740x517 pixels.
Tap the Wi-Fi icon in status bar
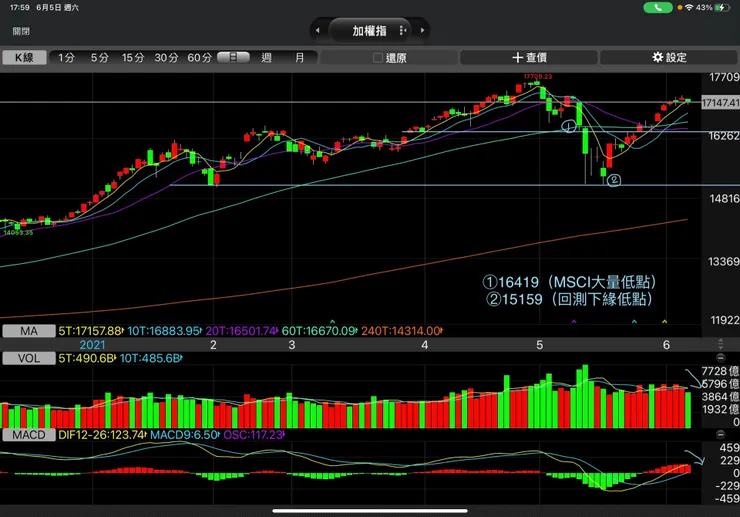point(690,8)
